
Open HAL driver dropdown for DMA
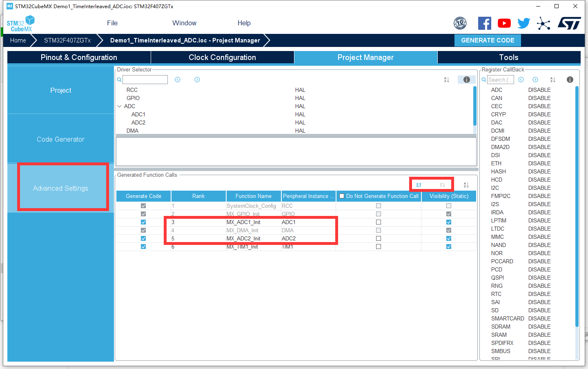(x=300, y=131)
